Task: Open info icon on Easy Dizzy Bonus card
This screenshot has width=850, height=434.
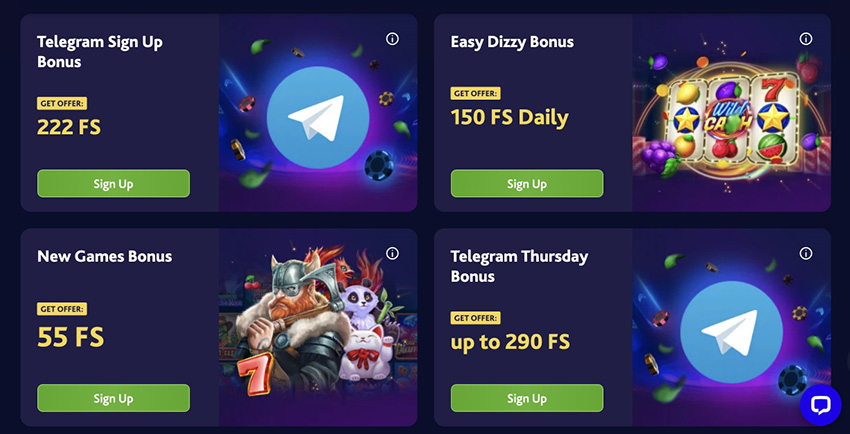Action: (806, 39)
